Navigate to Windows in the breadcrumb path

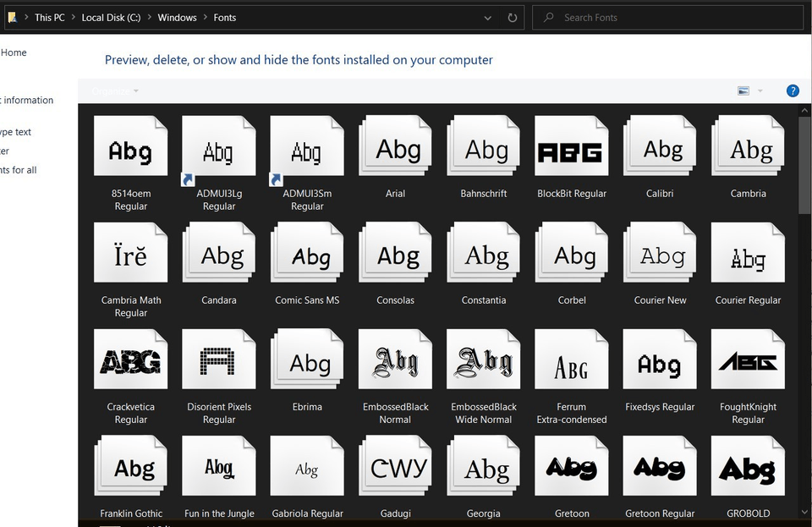[177, 18]
